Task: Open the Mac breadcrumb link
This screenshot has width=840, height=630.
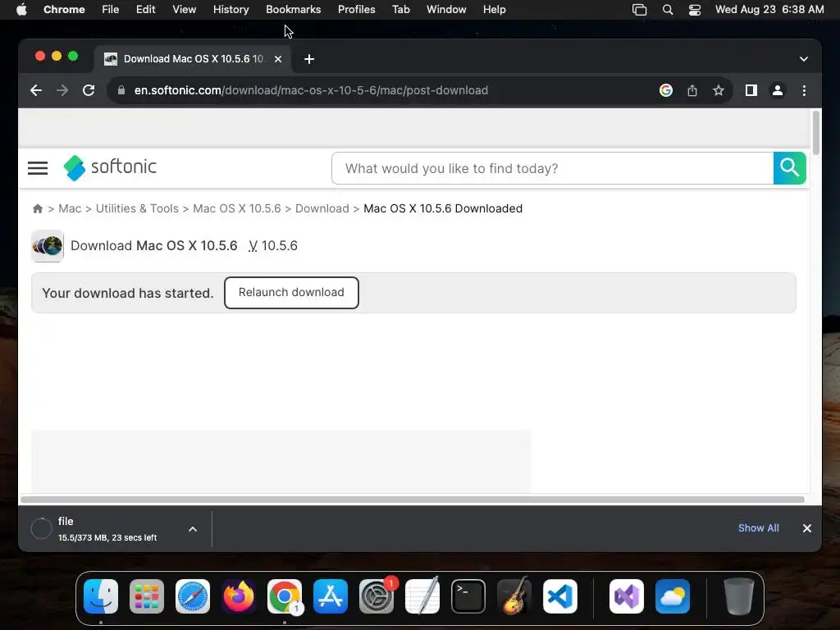Action: [70, 208]
